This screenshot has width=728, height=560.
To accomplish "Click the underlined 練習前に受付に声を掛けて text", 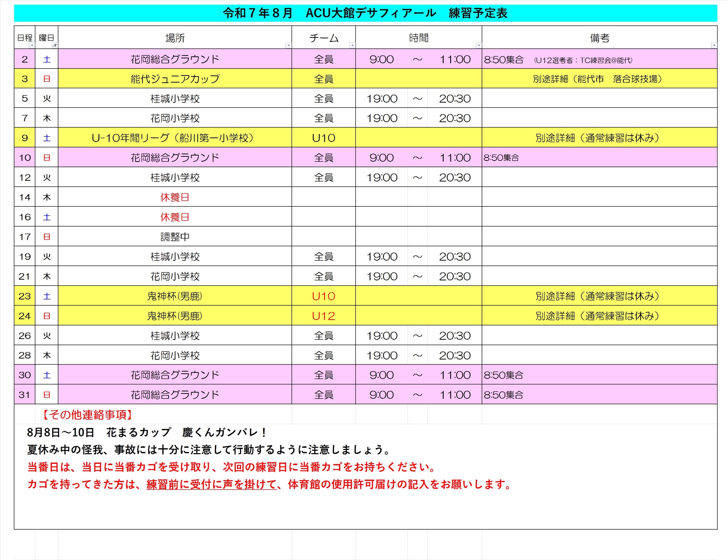I will pyautogui.click(x=212, y=484).
